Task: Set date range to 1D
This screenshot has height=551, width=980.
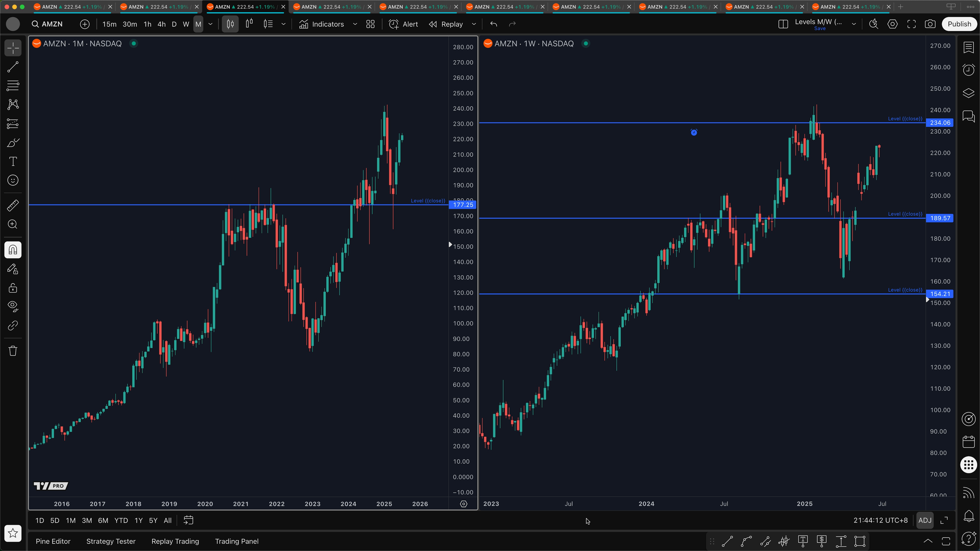Action: [x=40, y=520]
